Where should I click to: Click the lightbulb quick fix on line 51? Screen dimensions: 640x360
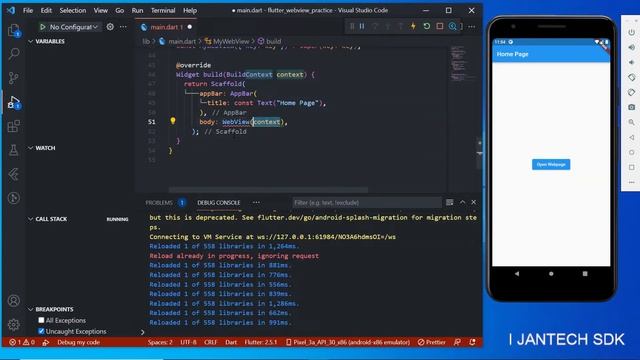173,121
